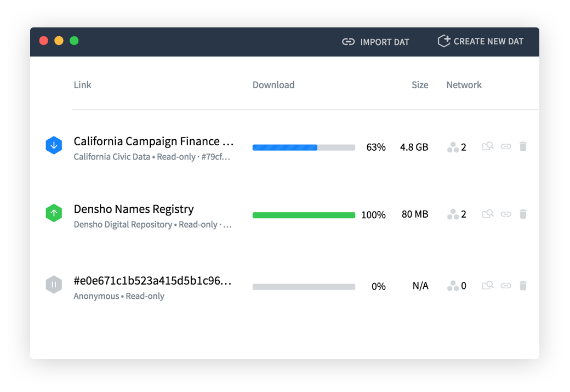Select the California Campaign Finance title
Screen dimensions: 570x392
[153, 141]
